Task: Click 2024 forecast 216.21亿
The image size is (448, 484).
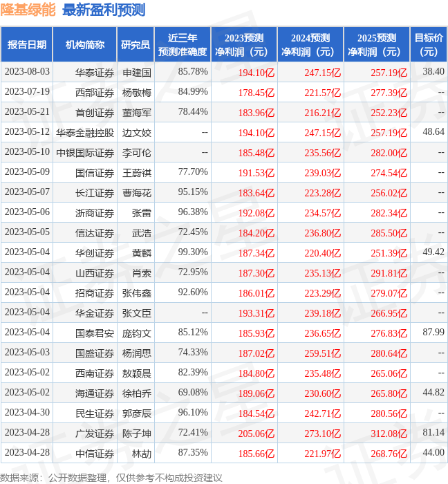Action: pyautogui.click(x=322, y=113)
